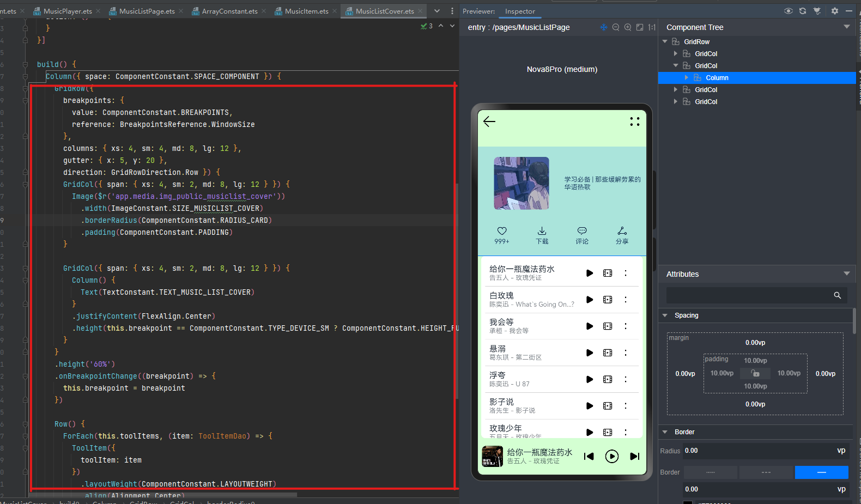861x504 pixels.
Task: Click the video icon for 白玫瑰
Action: pyautogui.click(x=608, y=300)
